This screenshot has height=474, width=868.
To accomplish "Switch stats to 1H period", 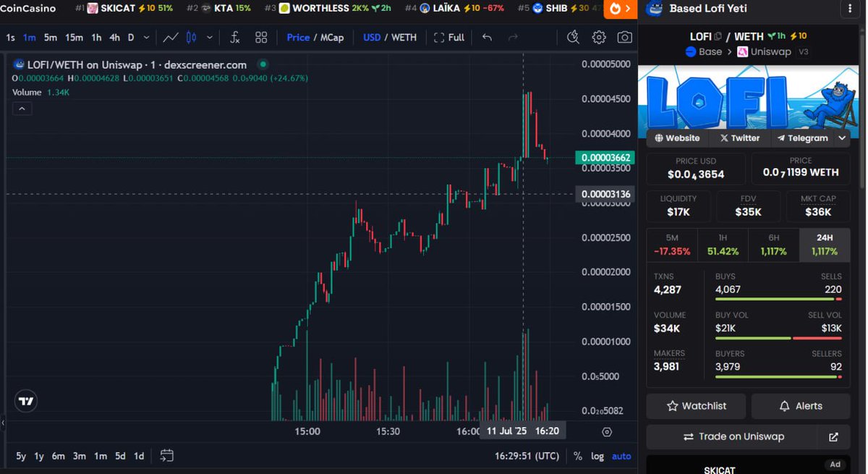I will coord(723,245).
